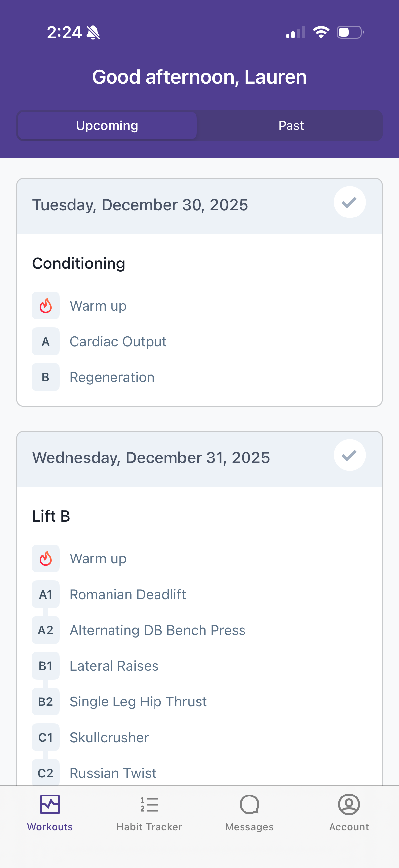
Task: Tap the Lift B warm up flame icon
Action: point(45,558)
